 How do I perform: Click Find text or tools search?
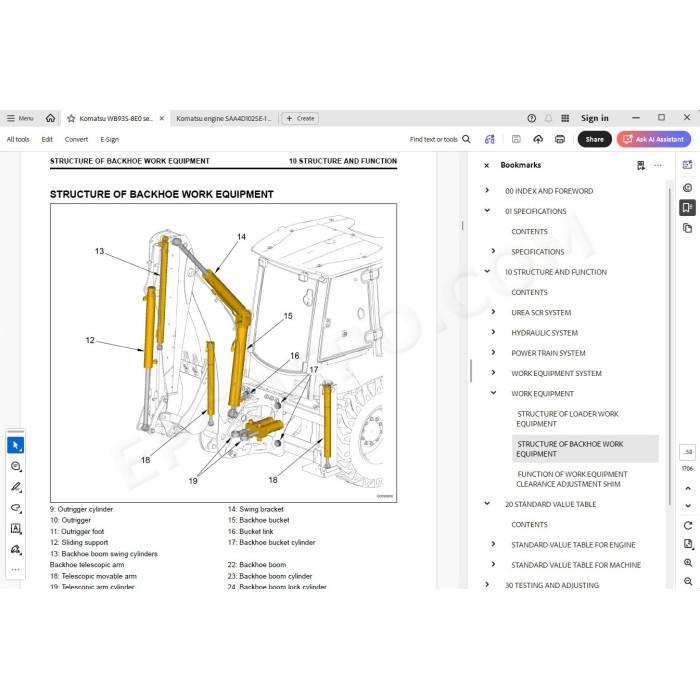click(x=440, y=139)
